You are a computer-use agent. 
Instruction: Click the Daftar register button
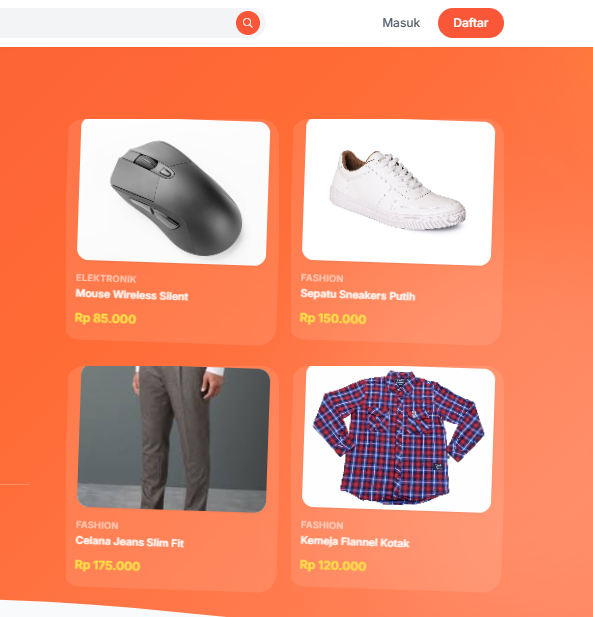471,23
